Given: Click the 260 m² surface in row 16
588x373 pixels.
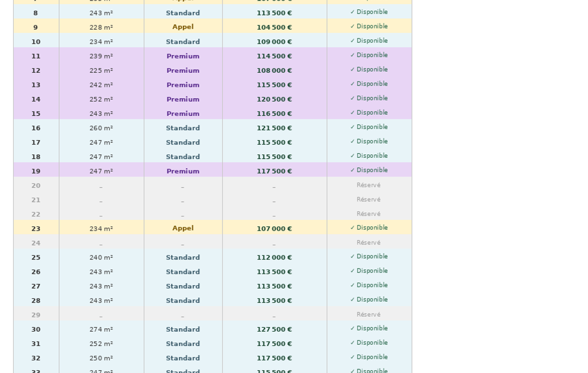Looking at the screenshot, I should [101, 128].
